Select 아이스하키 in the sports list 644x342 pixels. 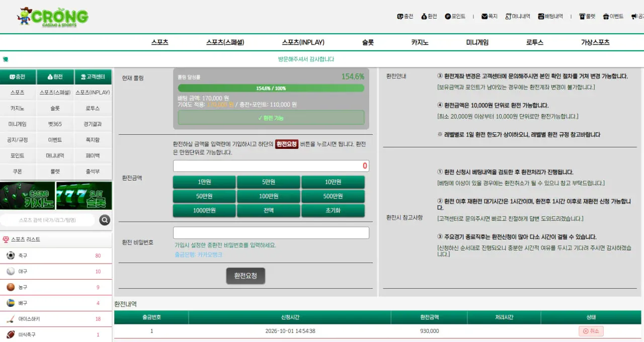pos(56,319)
